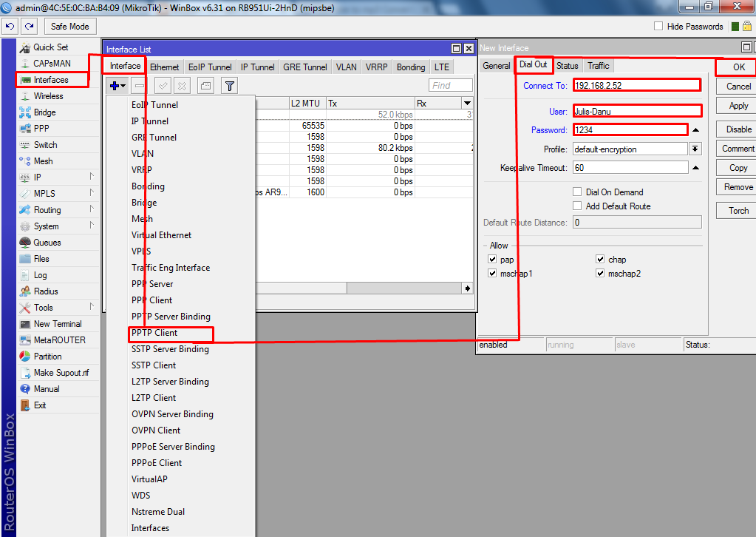The width and height of the screenshot is (756, 537).
Task: Click the User input field
Action: pyautogui.click(x=636, y=111)
